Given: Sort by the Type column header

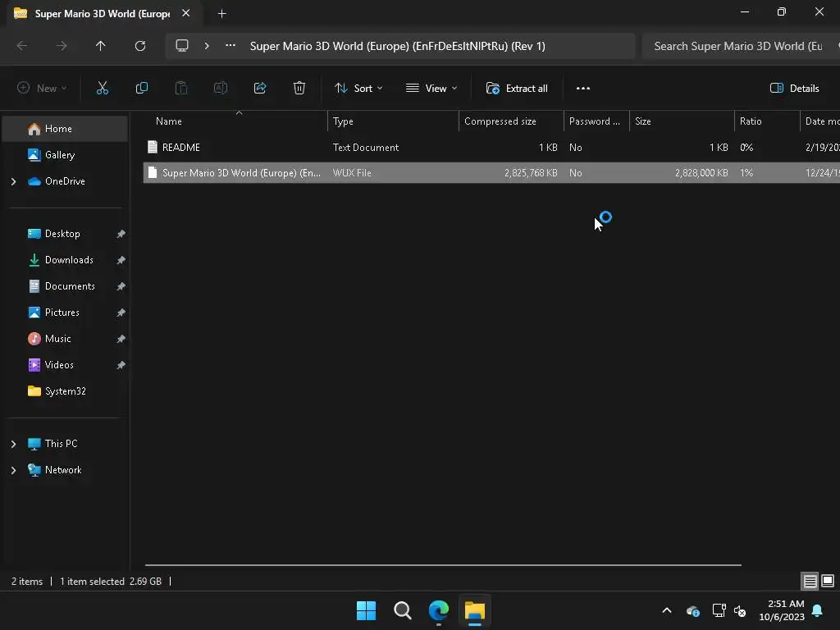Looking at the screenshot, I should [393, 121].
